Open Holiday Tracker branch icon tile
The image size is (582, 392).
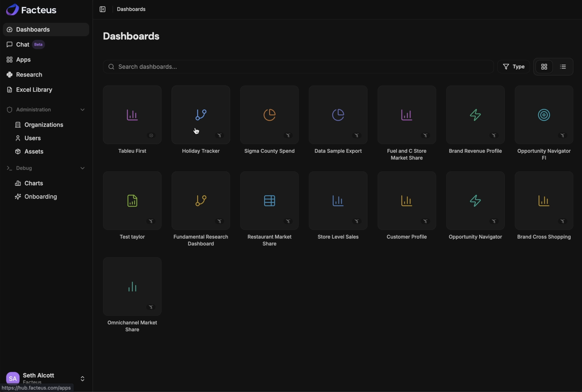pyautogui.click(x=201, y=115)
